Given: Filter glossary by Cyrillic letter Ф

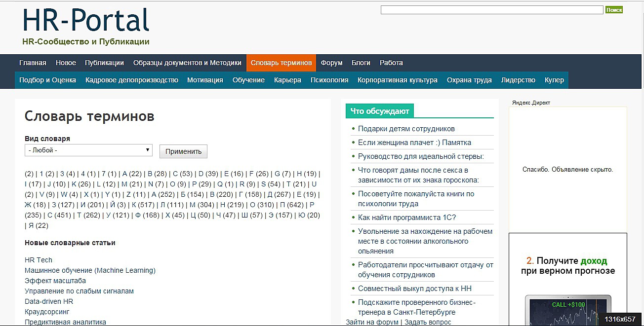Looking at the screenshot, I should click(x=138, y=215).
